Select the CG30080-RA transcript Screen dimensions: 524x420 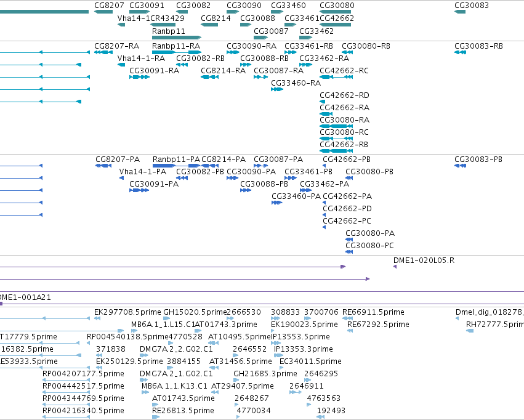click(x=336, y=126)
